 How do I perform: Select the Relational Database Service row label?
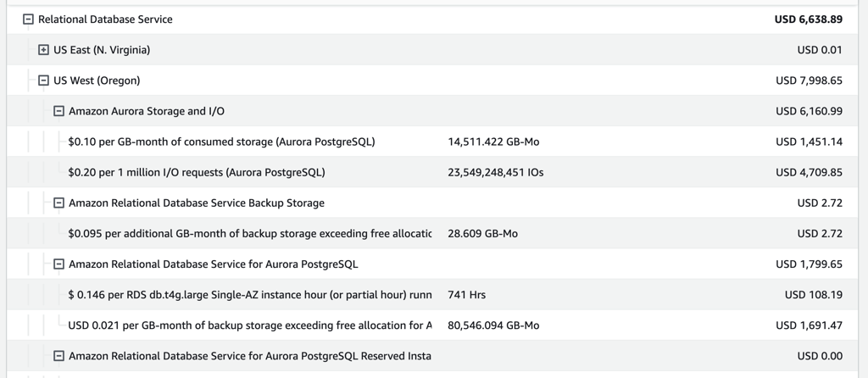105,19
